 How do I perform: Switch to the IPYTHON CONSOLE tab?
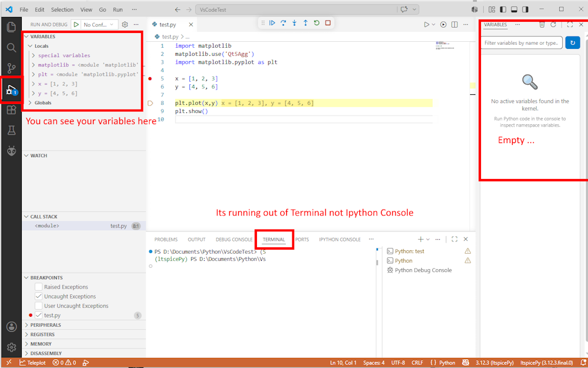coord(340,239)
